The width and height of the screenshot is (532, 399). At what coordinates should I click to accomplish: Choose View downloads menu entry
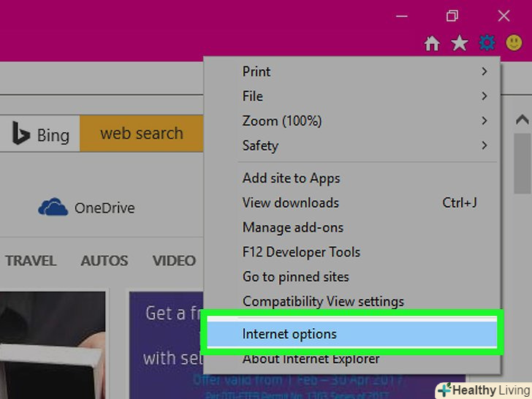point(351,203)
